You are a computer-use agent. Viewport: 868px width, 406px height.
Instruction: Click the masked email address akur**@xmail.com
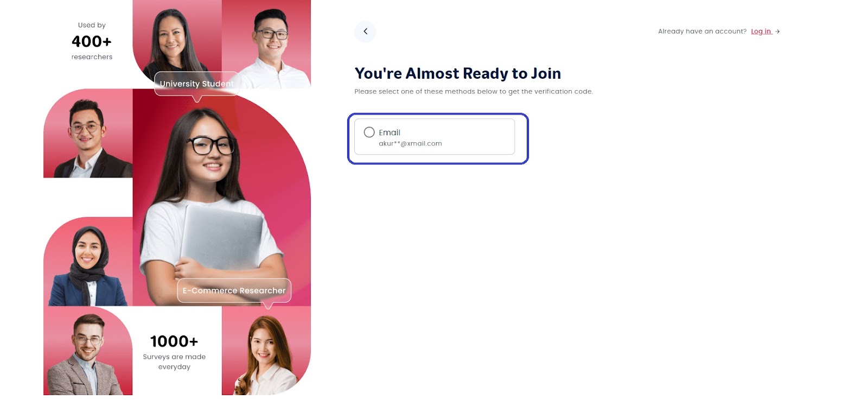(410, 144)
